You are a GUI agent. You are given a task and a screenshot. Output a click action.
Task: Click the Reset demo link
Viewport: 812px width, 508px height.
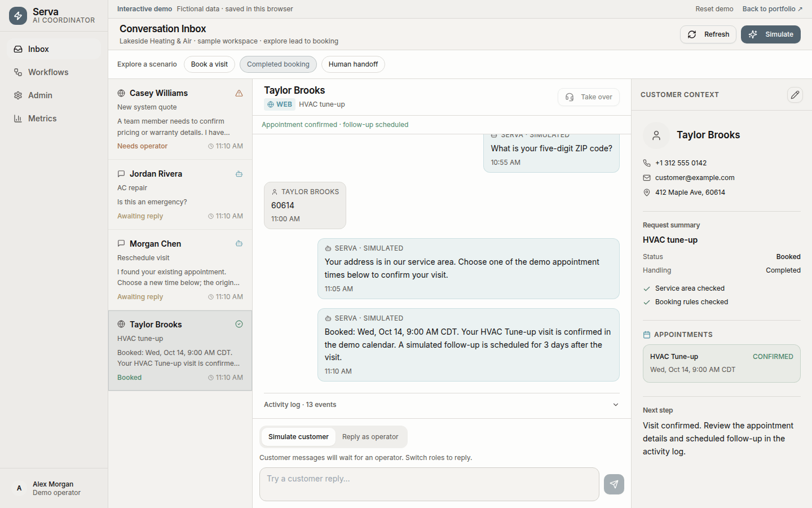(714, 9)
